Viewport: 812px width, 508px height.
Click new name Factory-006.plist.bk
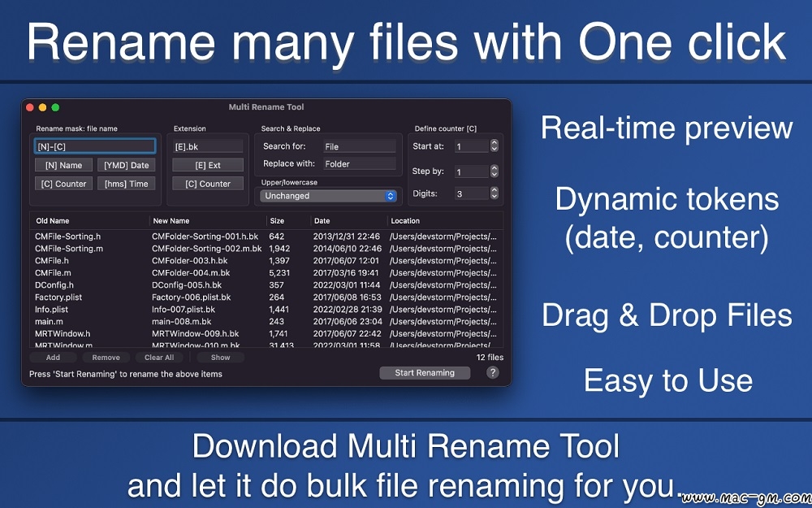point(192,297)
